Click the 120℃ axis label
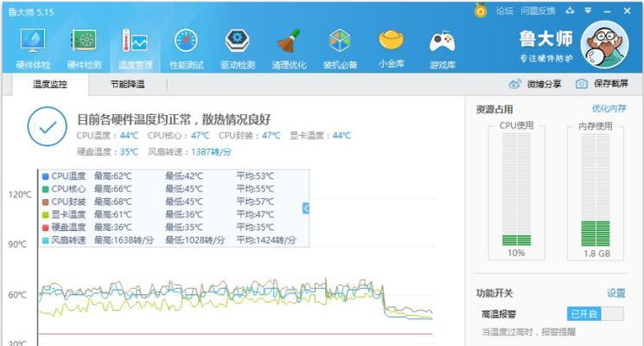 click(x=20, y=195)
